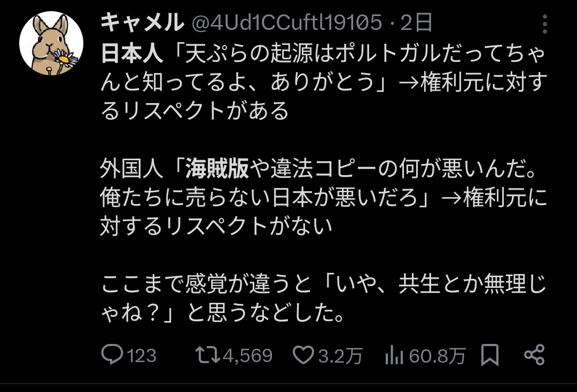Click the 123 replies count
Viewport: 577px width, 392px height.
click(142, 356)
